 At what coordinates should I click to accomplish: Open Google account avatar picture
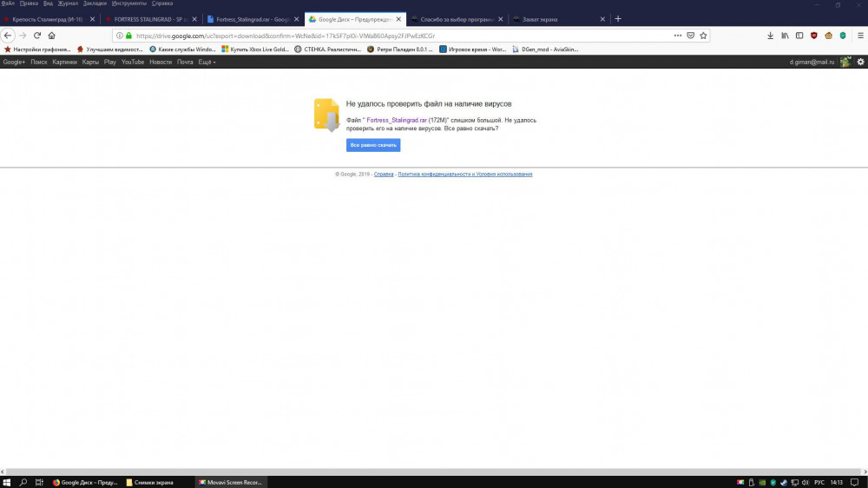pyautogui.click(x=845, y=62)
